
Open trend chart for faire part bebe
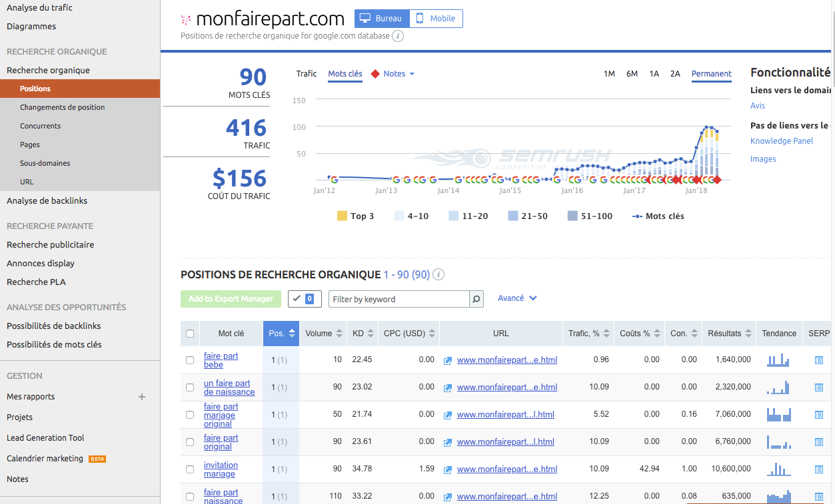(x=778, y=360)
